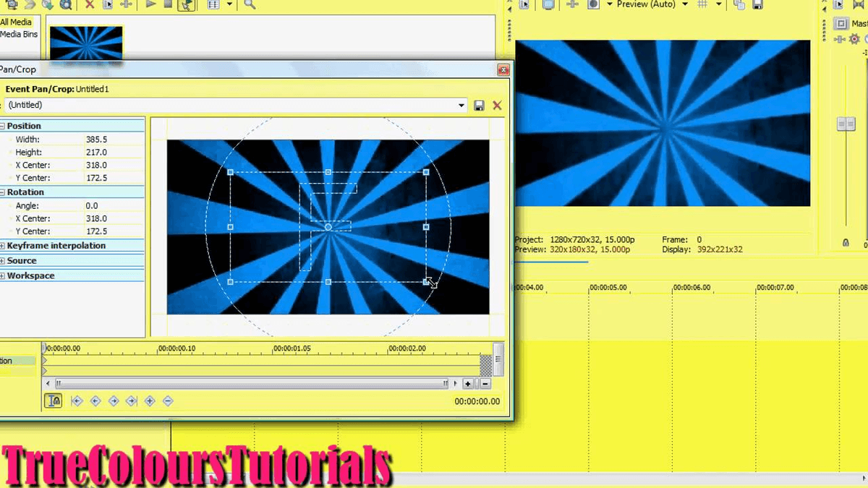Viewport: 868px width, 488px height.
Task: Click the search magnifier icon in media toolbar
Action: (250, 4)
